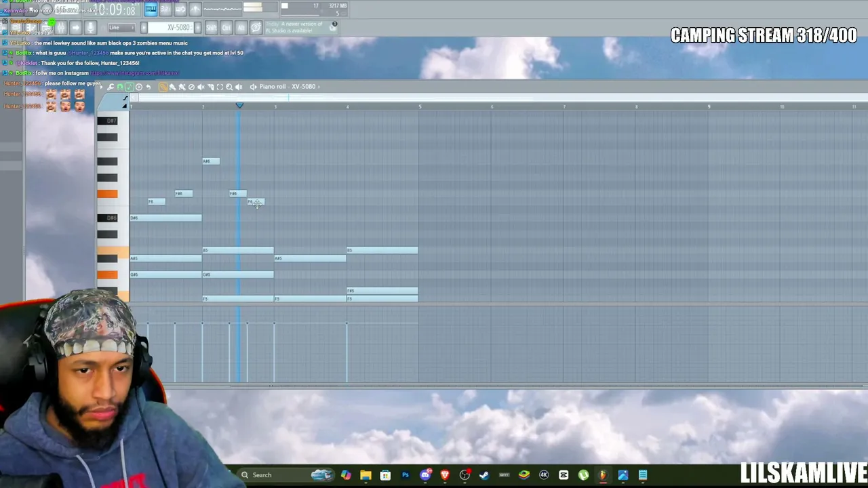The height and width of the screenshot is (488, 868).
Task: Toggle the Shift key button
Action: (211, 28)
